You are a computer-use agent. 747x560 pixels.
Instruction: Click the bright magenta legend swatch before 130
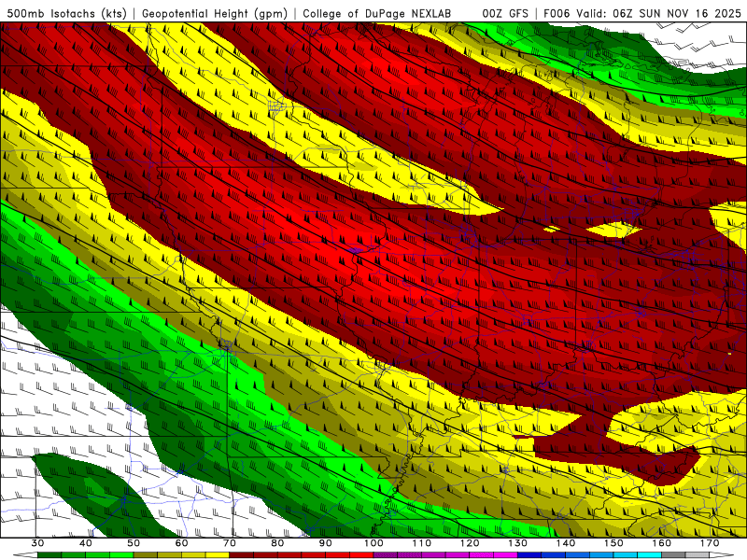tap(505, 555)
